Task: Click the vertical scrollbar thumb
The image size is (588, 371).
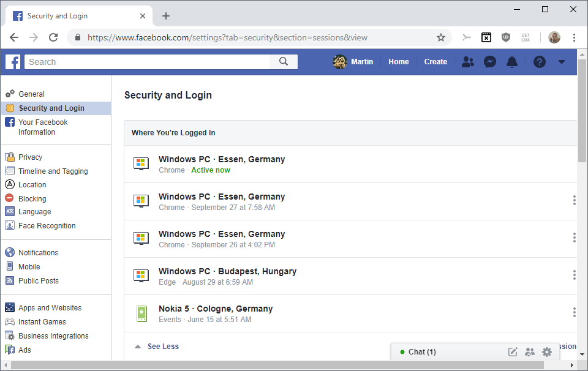Action: [582, 111]
